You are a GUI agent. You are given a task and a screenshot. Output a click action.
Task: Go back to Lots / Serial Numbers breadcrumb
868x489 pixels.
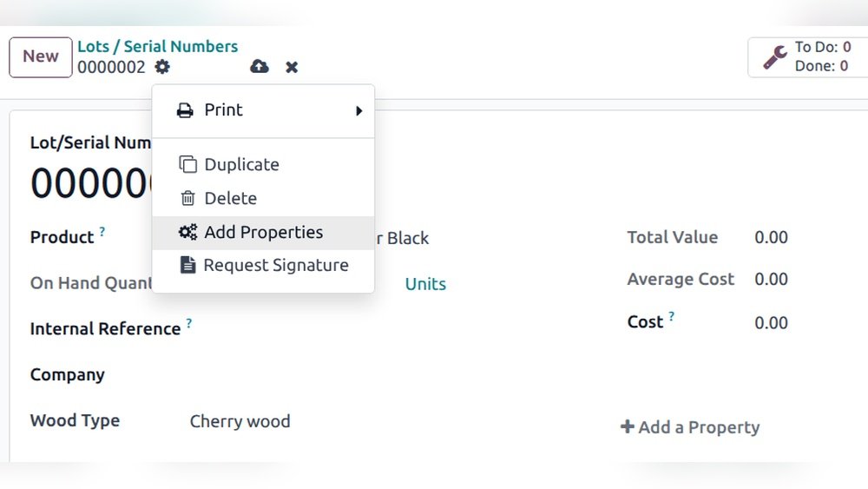(x=157, y=47)
